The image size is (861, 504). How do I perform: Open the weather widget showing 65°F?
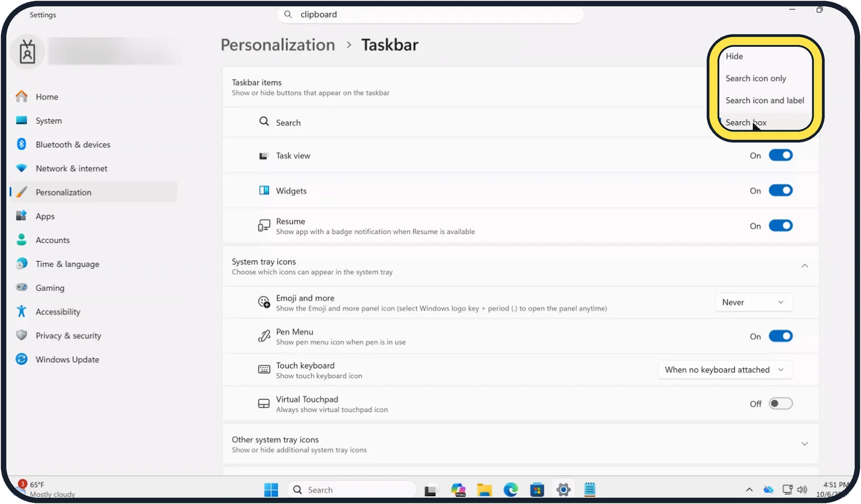pyautogui.click(x=47, y=489)
